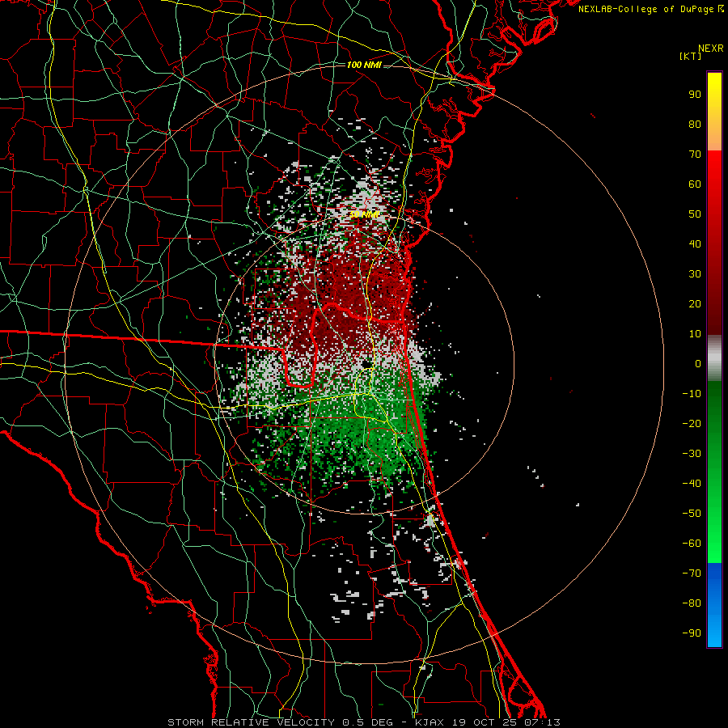
Task: Select the orange 70-80 color bar segment
Action: 714,137
